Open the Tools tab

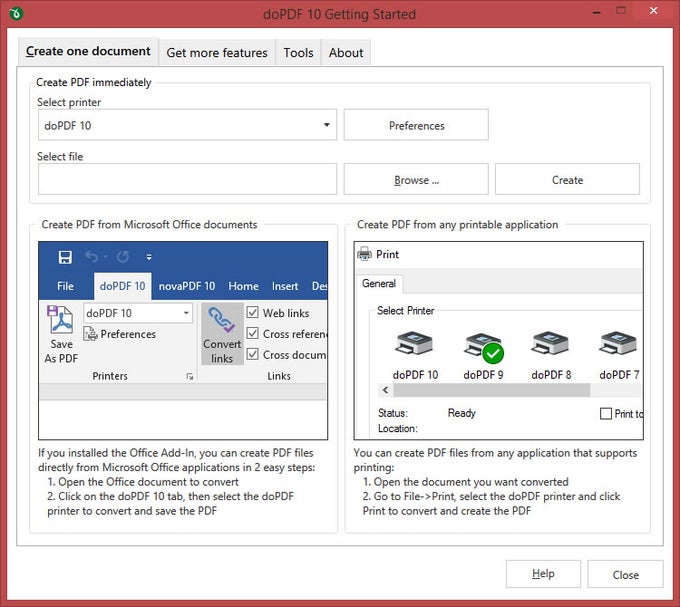[x=298, y=52]
